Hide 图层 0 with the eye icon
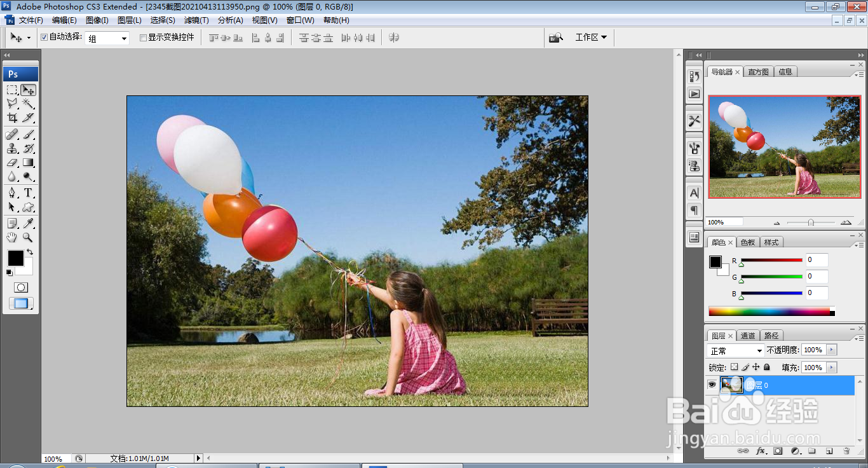Image resolution: width=868 pixels, height=468 pixels. [x=712, y=385]
